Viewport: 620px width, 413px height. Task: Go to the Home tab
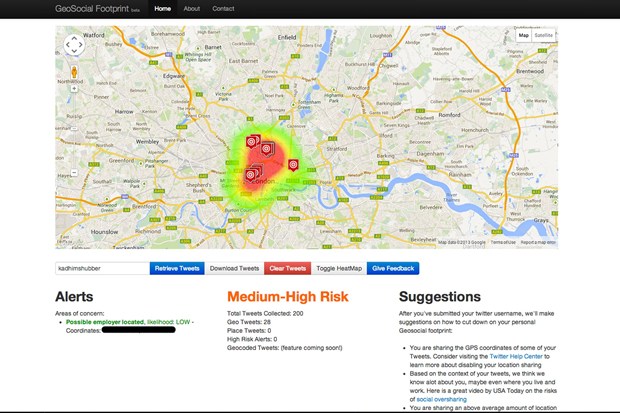pyautogui.click(x=163, y=9)
